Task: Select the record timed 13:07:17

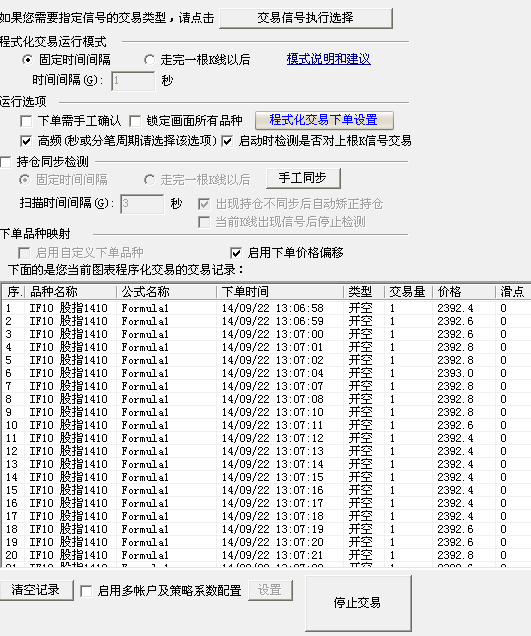Action: [x=266, y=503]
